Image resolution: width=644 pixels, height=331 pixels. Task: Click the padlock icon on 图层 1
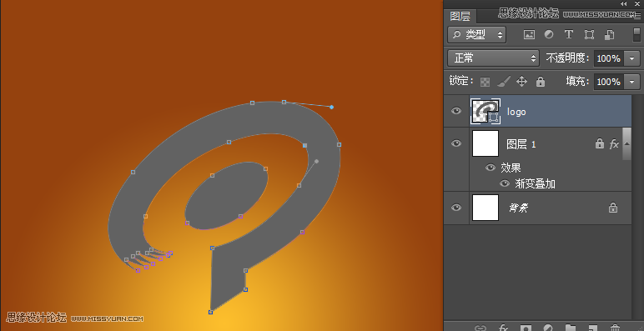pos(600,143)
